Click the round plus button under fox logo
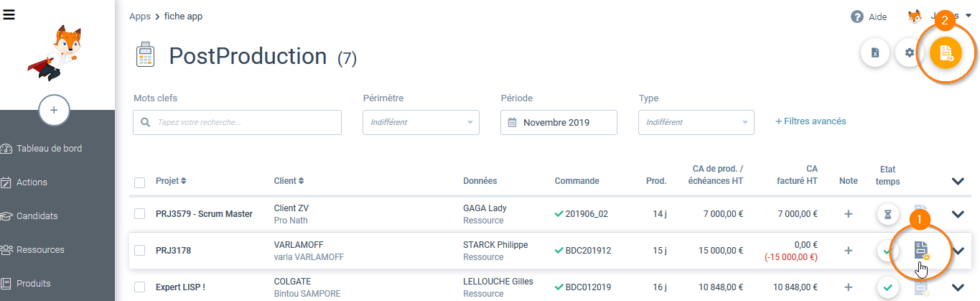The height and width of the screenshot is (301, 980). pos(54,110)
